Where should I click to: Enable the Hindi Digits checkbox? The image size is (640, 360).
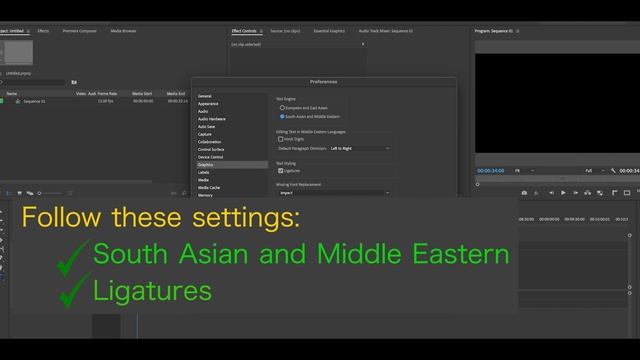pos(280,139)
